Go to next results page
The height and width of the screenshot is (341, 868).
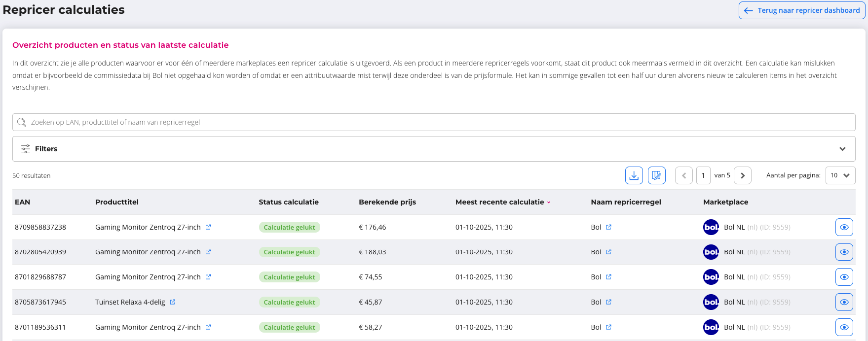pos(742,175)
